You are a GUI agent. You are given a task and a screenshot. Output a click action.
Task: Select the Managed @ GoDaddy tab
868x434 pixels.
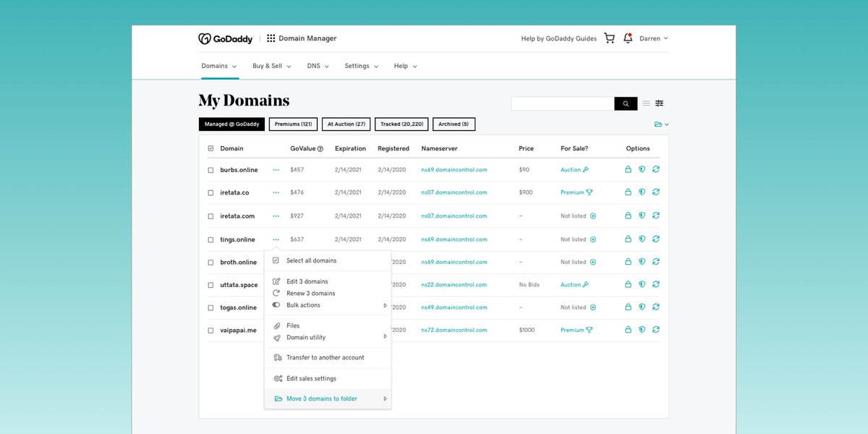(x=231, y=124)
